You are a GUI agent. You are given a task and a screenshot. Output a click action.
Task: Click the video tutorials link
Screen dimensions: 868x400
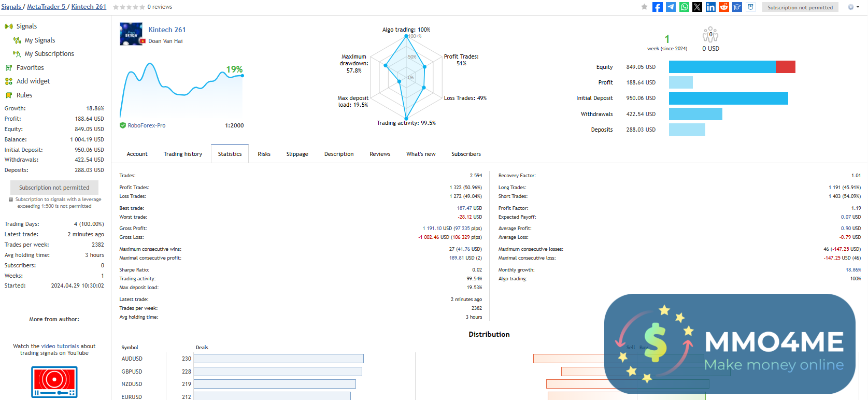point(60,346)
